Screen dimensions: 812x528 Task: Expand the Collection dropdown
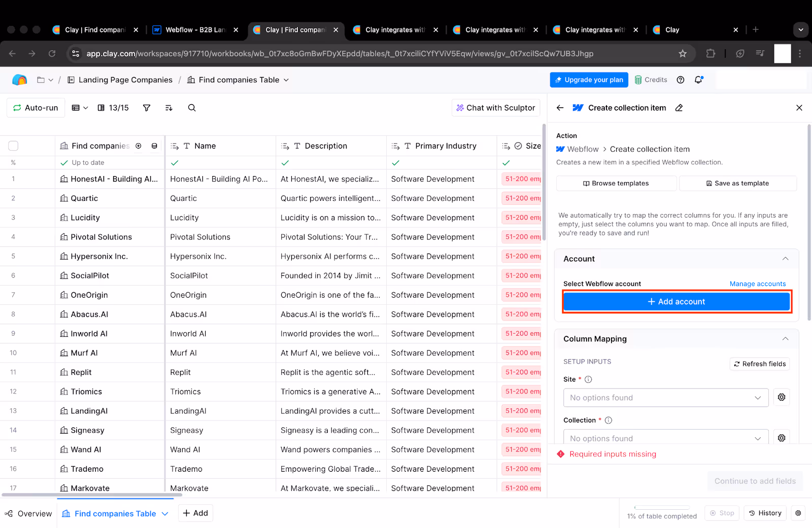(666, 437)
